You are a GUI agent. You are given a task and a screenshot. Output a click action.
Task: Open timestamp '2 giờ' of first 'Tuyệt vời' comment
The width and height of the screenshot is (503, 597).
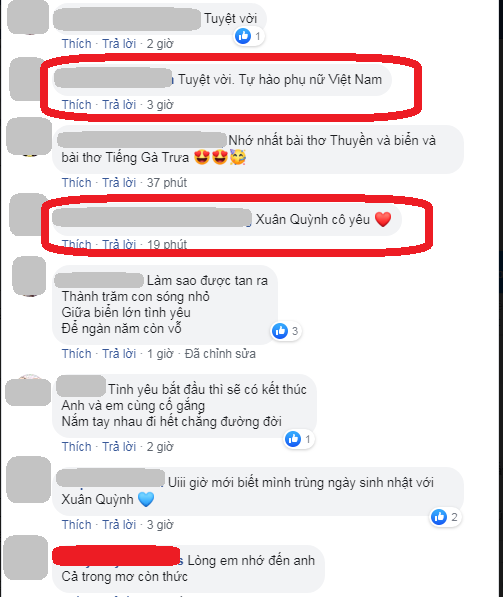pyautogui.click(x=160, y=43)
